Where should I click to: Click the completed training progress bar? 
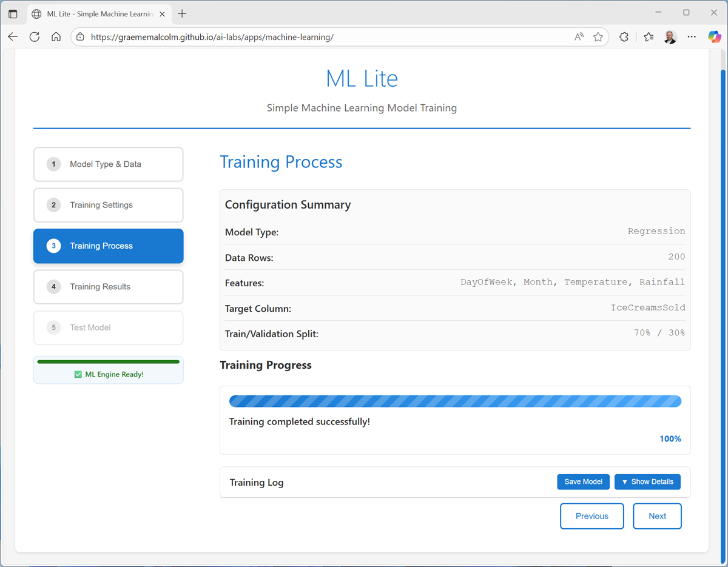[455, 401]
